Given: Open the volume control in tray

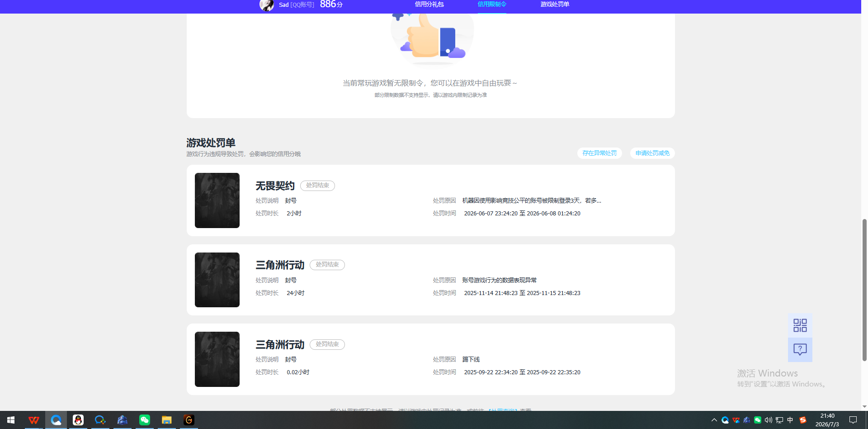Looking at the screenshot, I should pyautogui.click(x=769, y=420).
